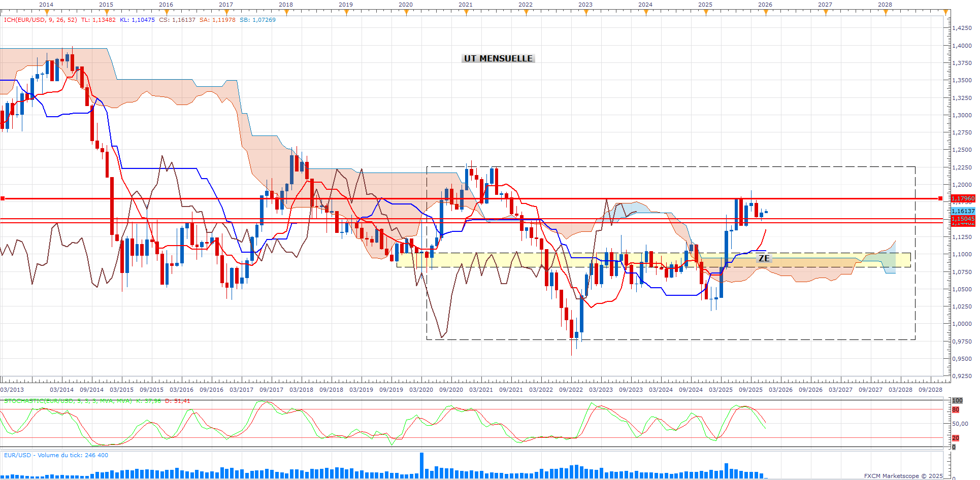Image resolution: width=980 pixels, height=480 pixels.
Task: Grab the left red handle of the horizontal line
Action: point(3,198)
